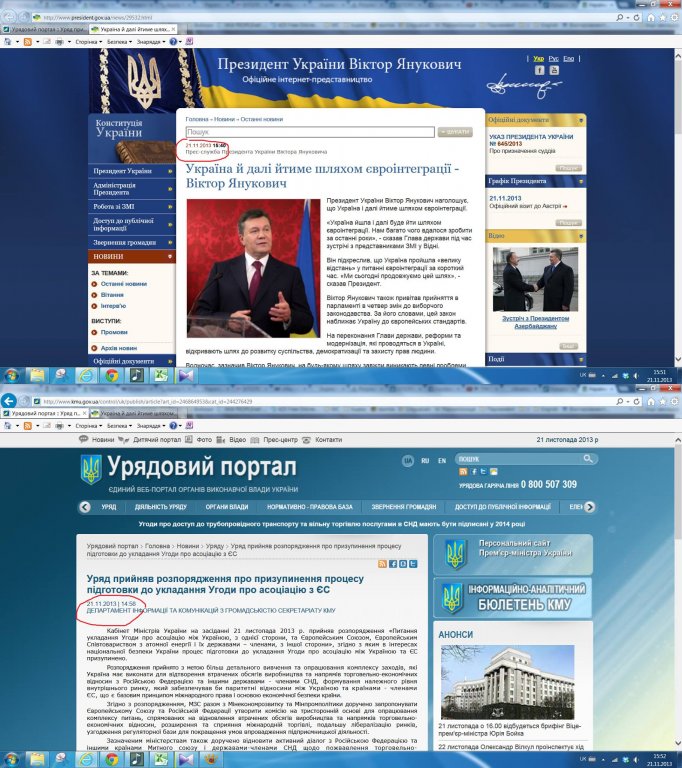
Task: Click the magnifier icon in Урядовий портал search
Action: [588, 459]
